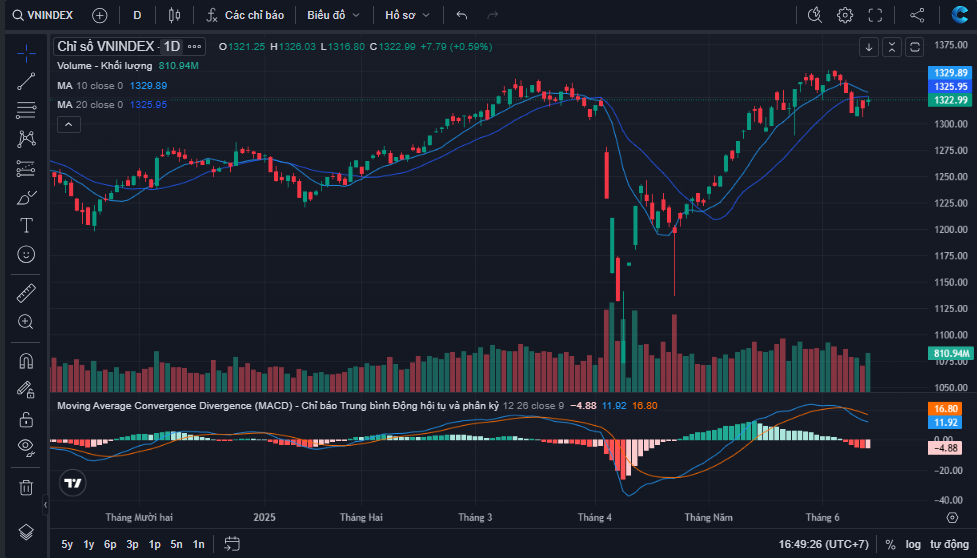Select the pattern drawing tool
This screenshot has height=558, width=977.
(x=26, y=138)
